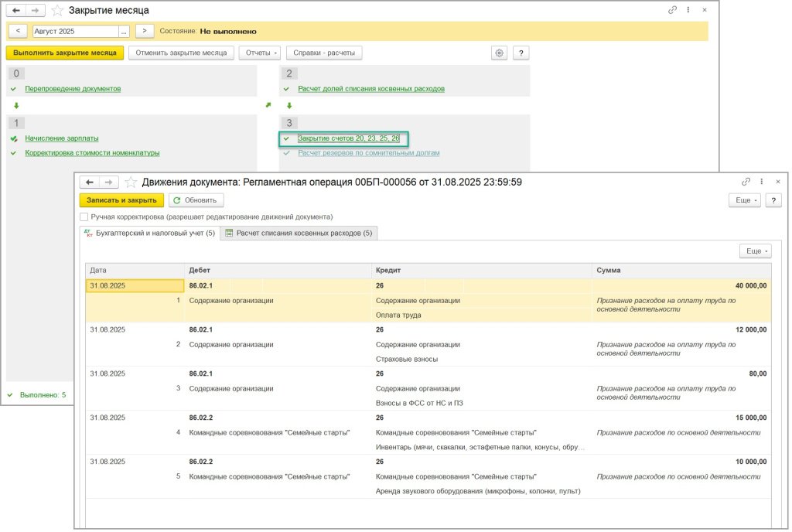Enable Ручная корректировка checkbox
The image size is (792, 532).
(x=84, y=217)
